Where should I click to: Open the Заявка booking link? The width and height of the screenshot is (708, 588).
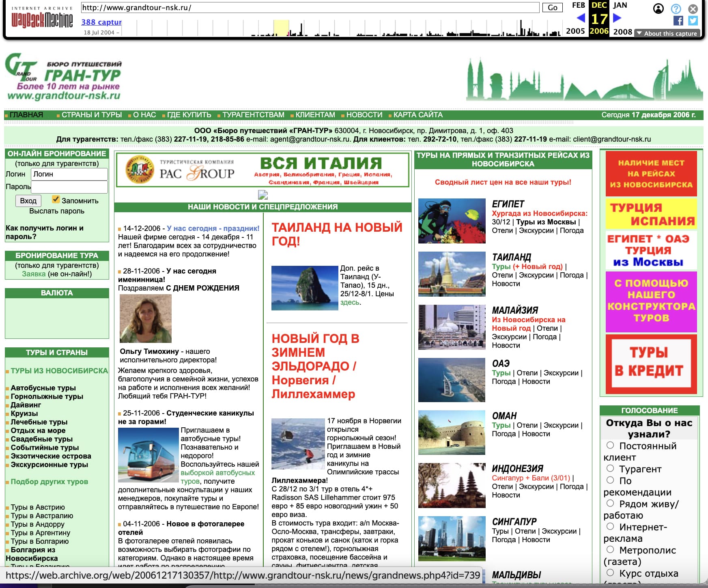tap(34, 274)
